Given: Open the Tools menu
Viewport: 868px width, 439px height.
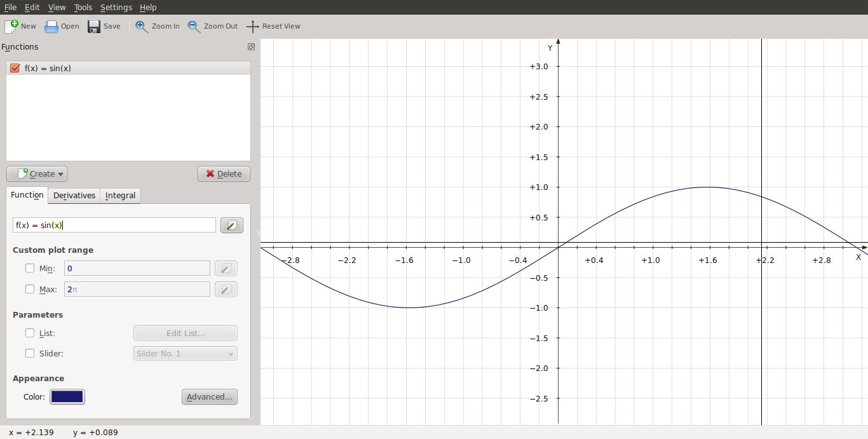Looking at the screenshot, I should click(83, 8).
